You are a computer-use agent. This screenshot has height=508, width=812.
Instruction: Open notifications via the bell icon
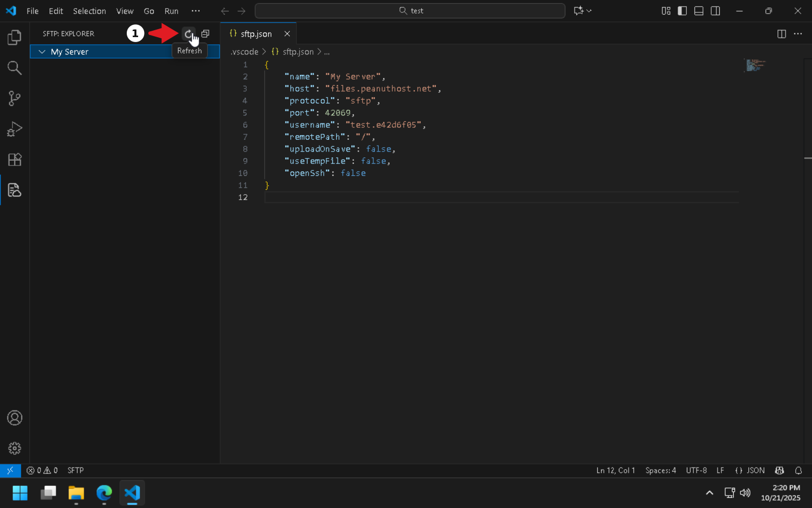coord(799,470)
